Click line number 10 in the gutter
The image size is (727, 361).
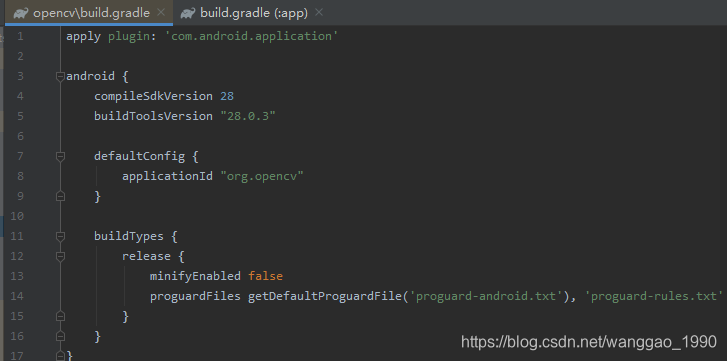point(16,216)
